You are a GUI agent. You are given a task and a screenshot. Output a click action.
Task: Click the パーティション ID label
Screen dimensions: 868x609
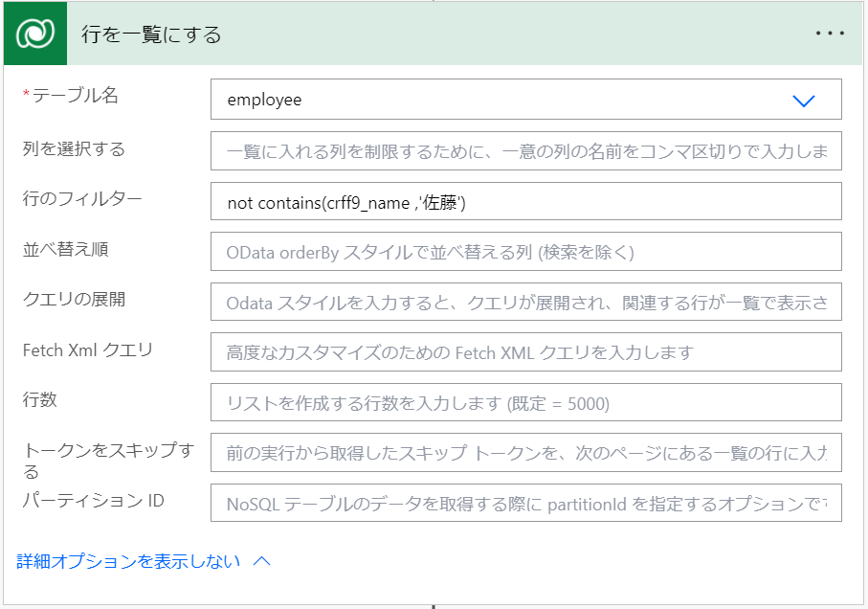(x=93, y=501)
